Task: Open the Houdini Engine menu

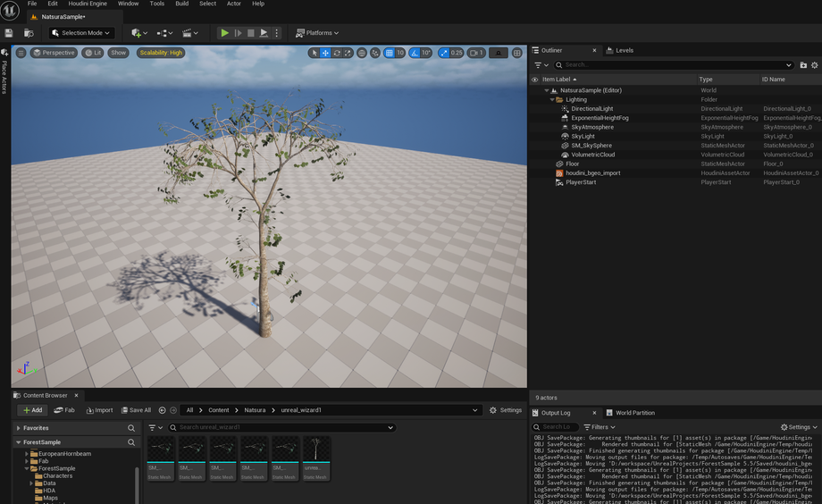Action: (x=88, y=4)
